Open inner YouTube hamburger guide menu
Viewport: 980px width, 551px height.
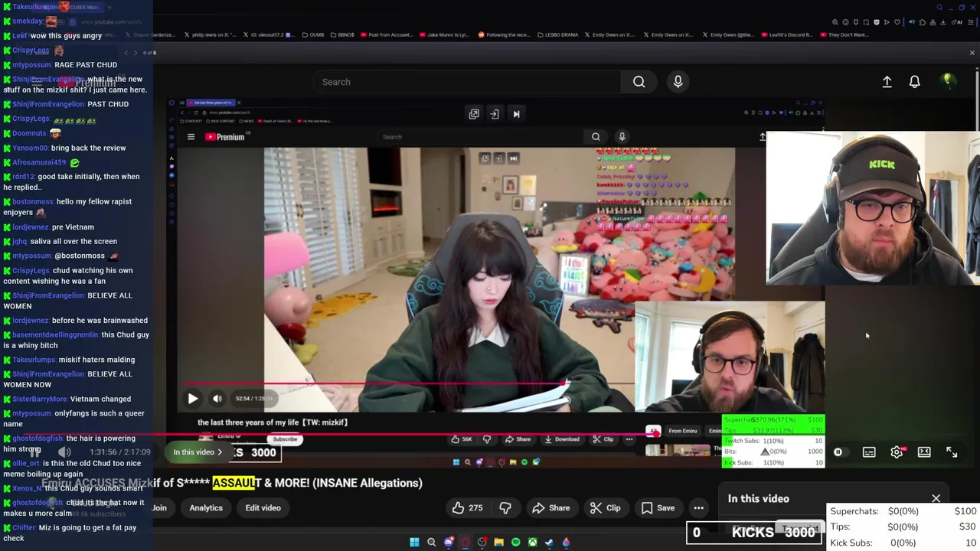point(191,137)
